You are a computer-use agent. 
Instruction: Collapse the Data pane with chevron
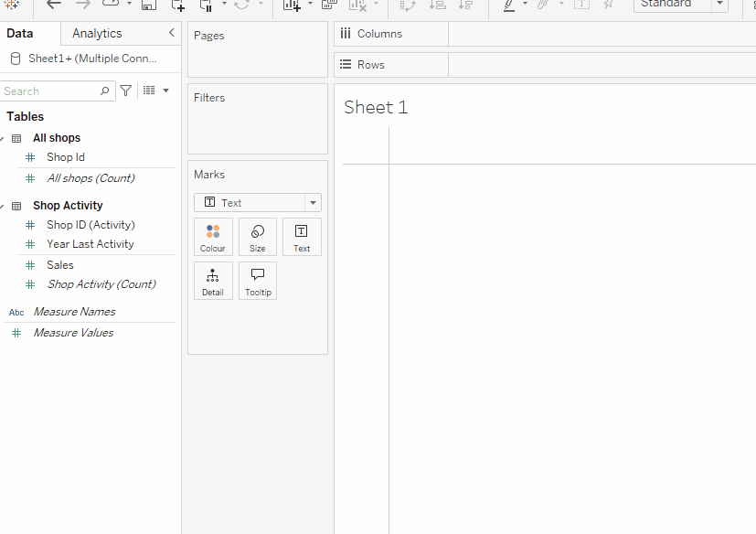pos(172,33)
